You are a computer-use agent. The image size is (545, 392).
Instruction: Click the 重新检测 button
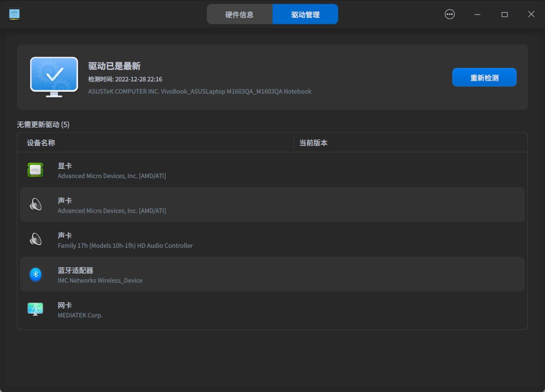(484, 77)
